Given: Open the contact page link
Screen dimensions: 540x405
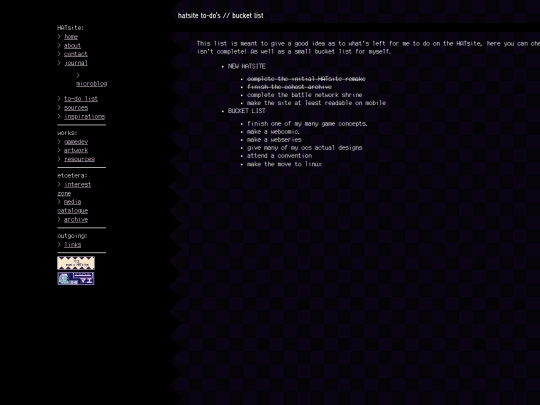Looking at the screenshot, I should tap(76, 54).
